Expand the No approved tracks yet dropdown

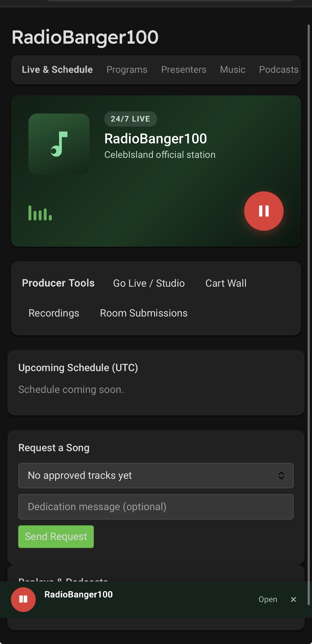156,475
